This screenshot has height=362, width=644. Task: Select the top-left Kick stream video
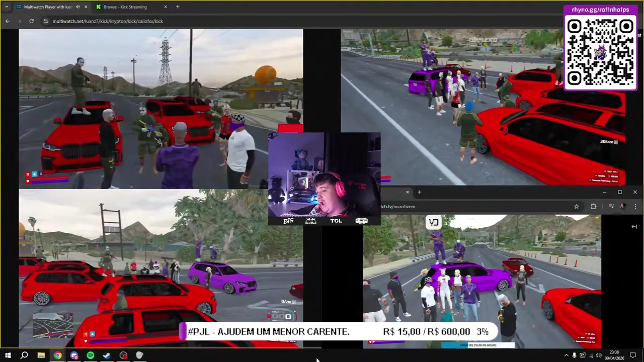coord(161,109)
